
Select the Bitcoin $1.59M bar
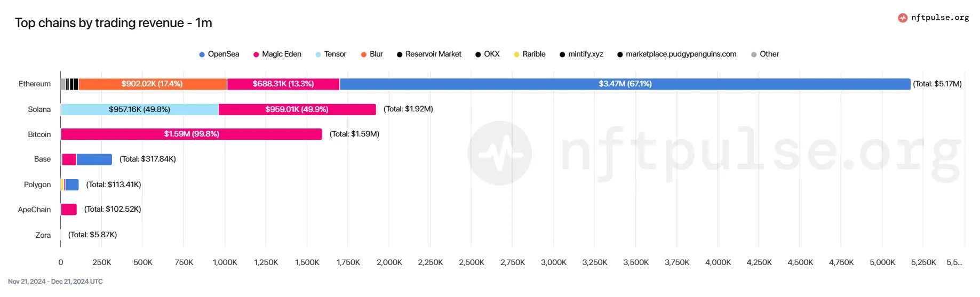pyautogui.click(x=192, y=134)
